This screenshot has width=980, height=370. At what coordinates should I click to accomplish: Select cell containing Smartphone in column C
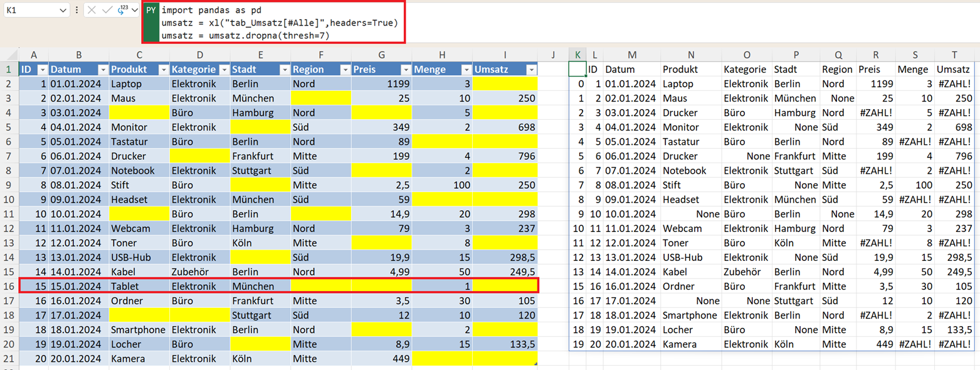coord(138,330)
